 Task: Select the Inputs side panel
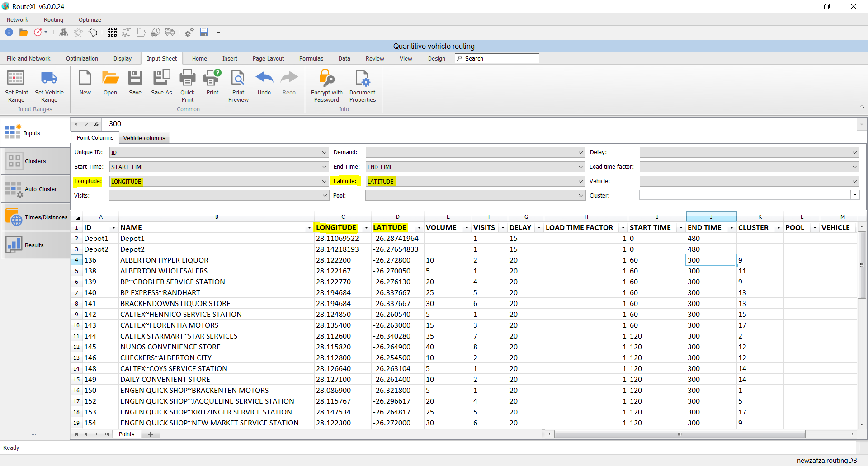[x=35, y=133]
